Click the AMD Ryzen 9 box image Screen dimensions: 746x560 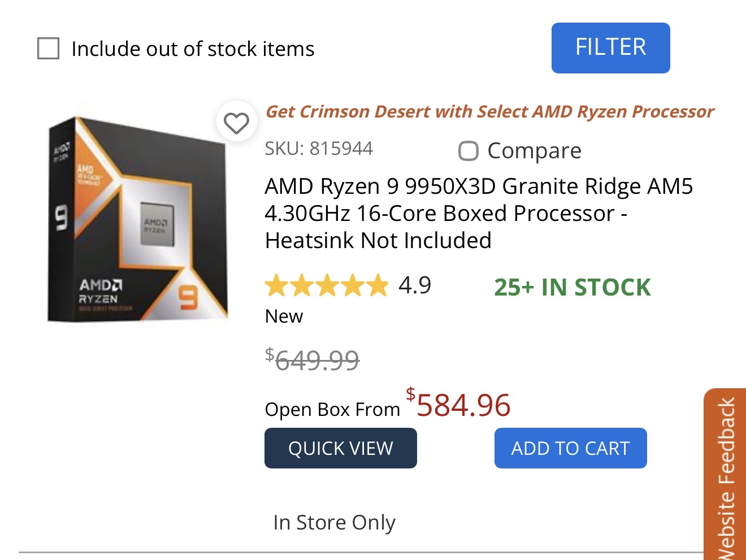138,220
